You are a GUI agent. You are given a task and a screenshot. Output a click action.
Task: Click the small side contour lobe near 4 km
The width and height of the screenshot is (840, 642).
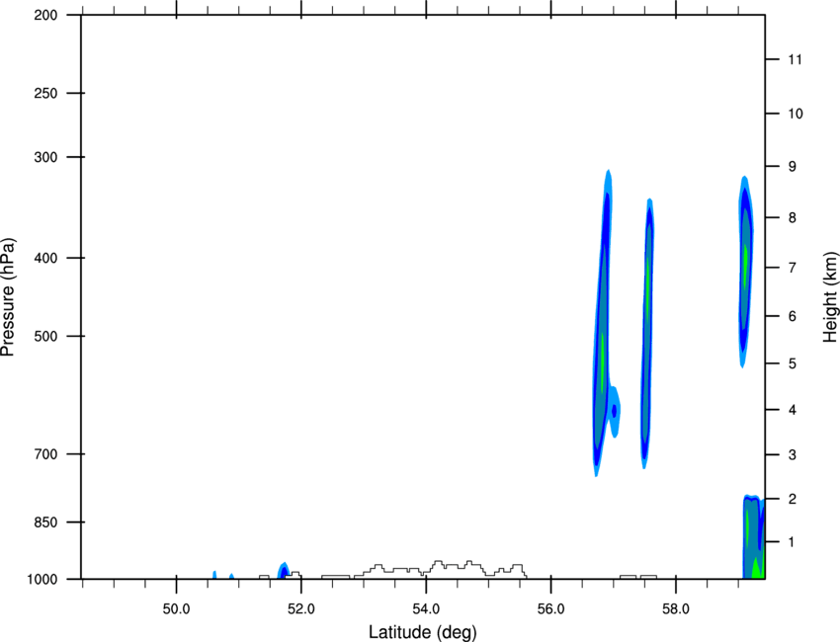(x=615, y=411)
